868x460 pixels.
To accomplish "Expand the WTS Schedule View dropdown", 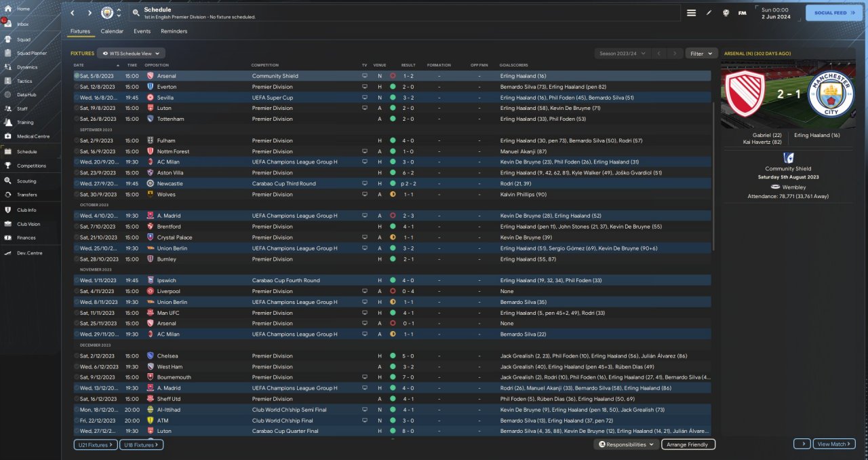I will point(131,53).
